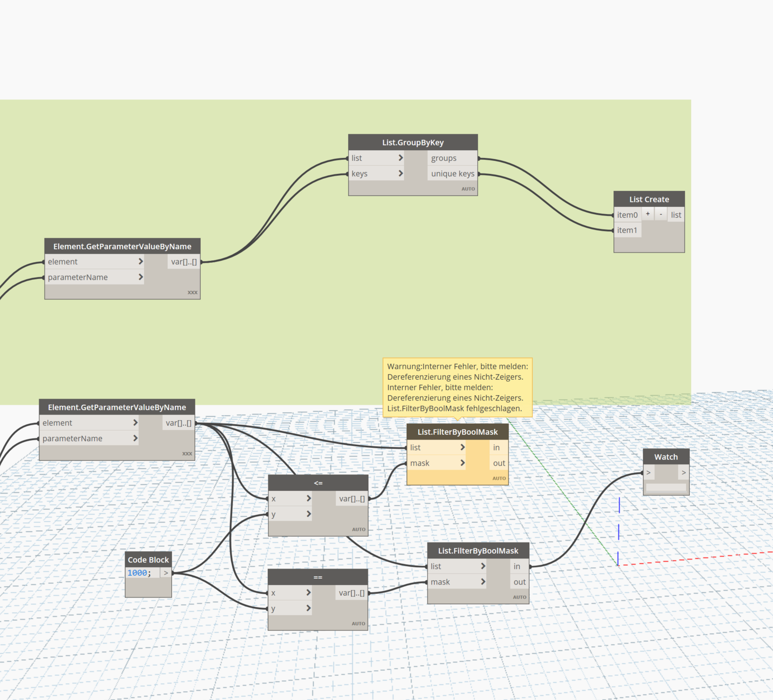This screenshot has width=773, height=700.
Task: Click the minus button on List Create node
Action: [661, 214]
